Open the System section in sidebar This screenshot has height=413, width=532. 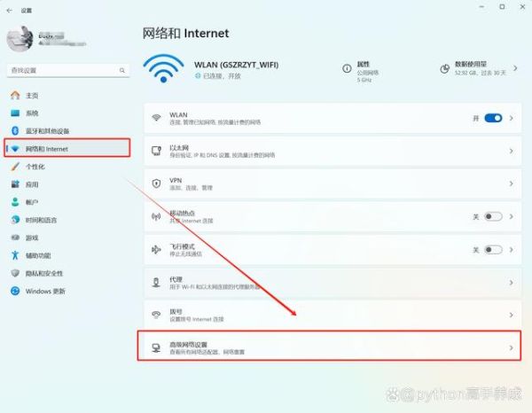[x=32, y=113]
